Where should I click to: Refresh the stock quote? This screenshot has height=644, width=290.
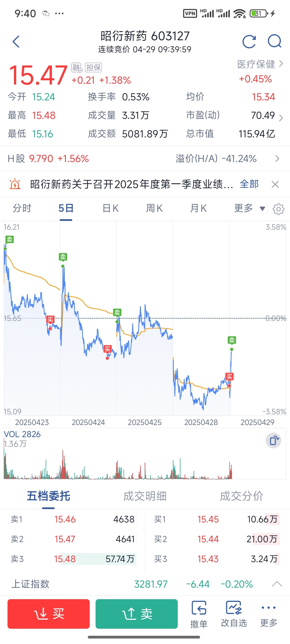pos(249,42)
